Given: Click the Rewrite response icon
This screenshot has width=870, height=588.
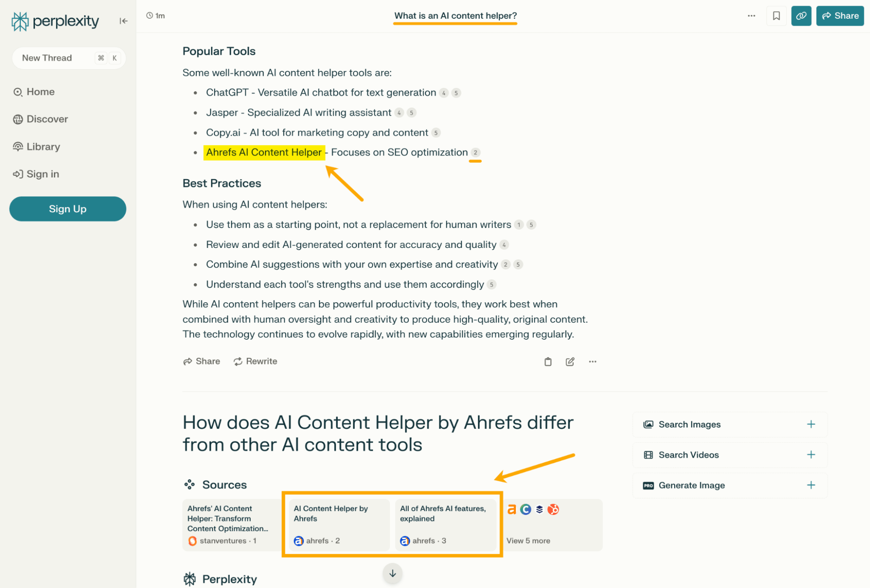Looking at the screenshot, I should tap(238, 361).
